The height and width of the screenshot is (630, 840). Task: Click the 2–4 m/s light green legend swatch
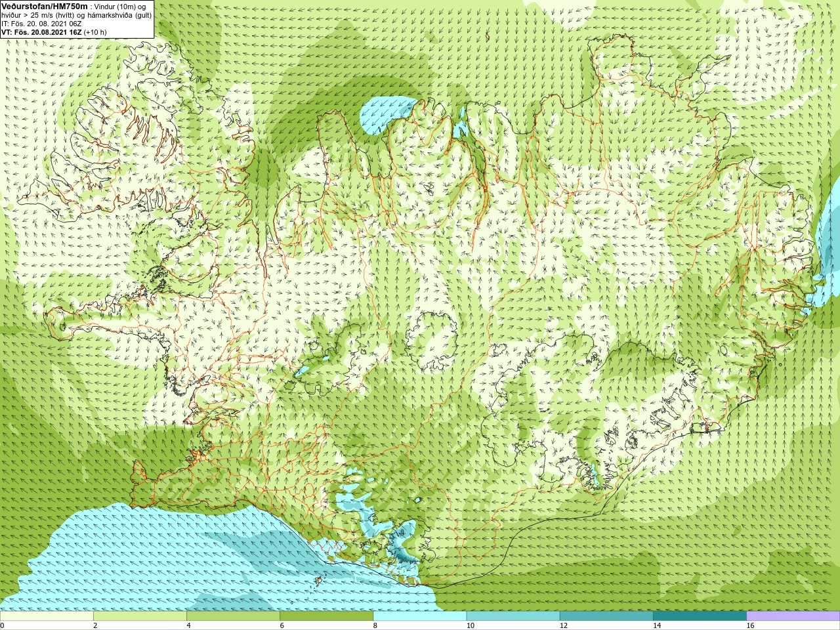tap(140, 616)
